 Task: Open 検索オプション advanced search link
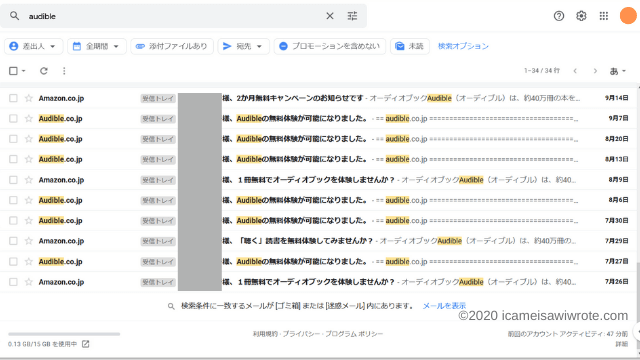(463, 46)
